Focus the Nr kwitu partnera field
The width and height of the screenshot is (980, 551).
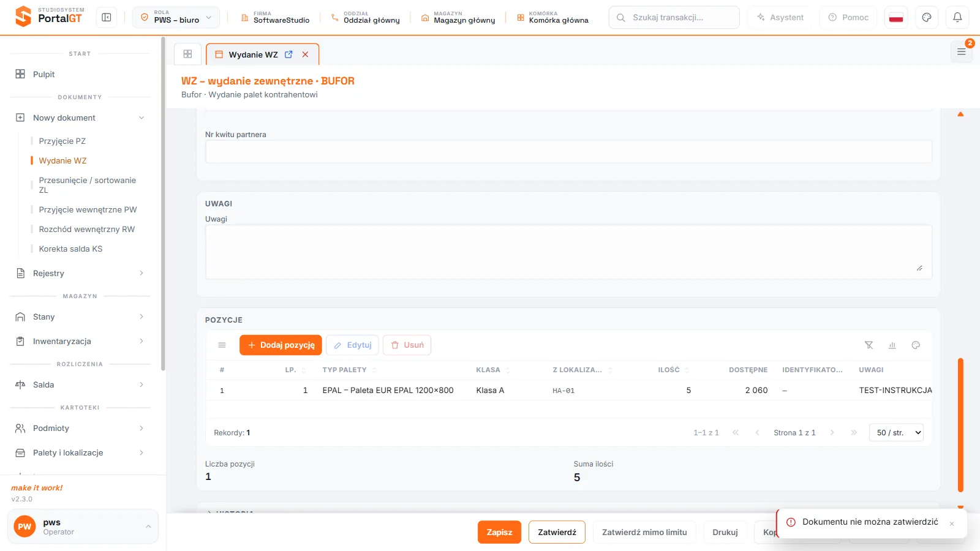568,152
